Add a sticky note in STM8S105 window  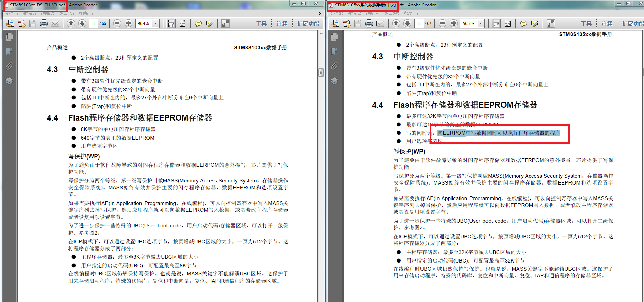(x=524, y=23)
